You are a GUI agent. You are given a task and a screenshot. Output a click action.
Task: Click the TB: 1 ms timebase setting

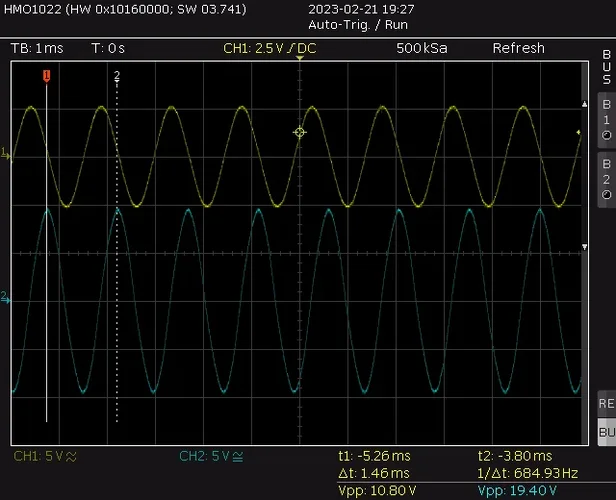click(x=37, y=48)
